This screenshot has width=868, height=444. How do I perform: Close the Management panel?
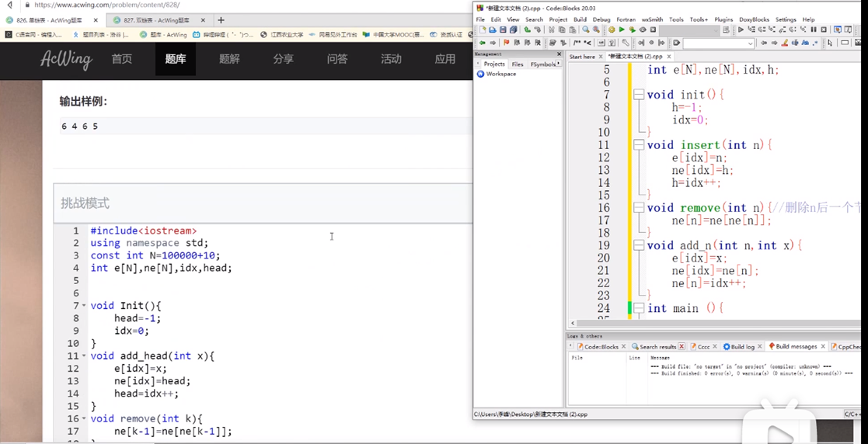[x=559, y=54]
